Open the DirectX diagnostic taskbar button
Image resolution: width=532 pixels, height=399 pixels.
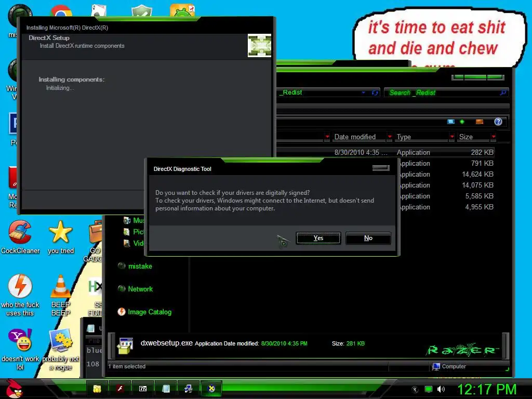coord(211,389)
